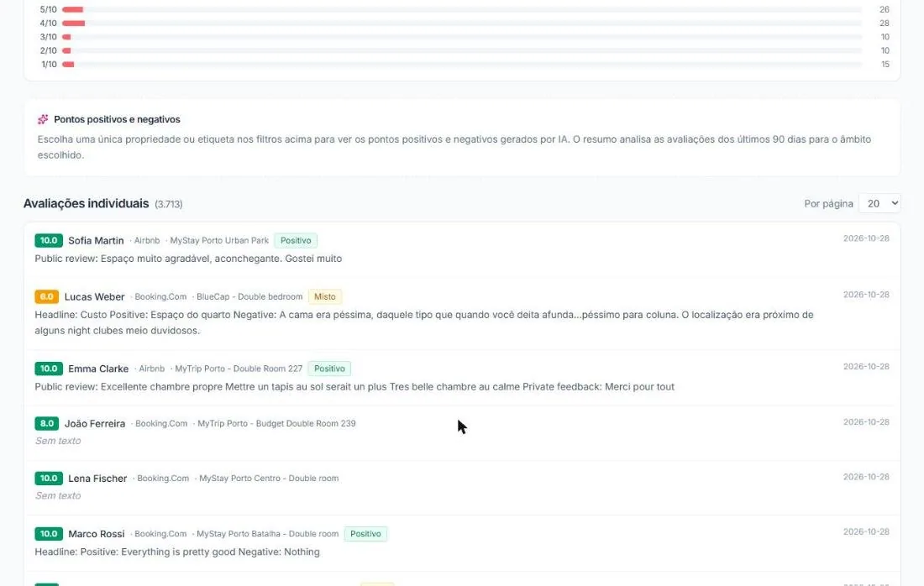Click the Positivo tag on Marco Rossi's review

(365, 534)
